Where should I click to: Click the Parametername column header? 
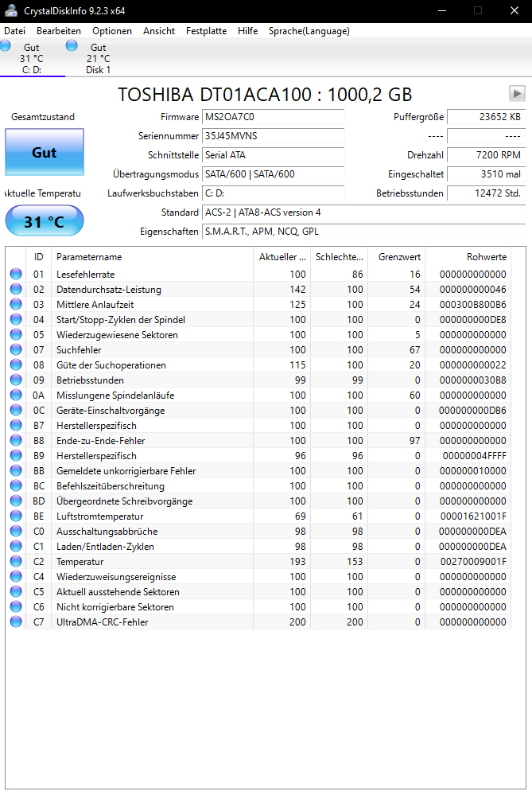(152, 257)
